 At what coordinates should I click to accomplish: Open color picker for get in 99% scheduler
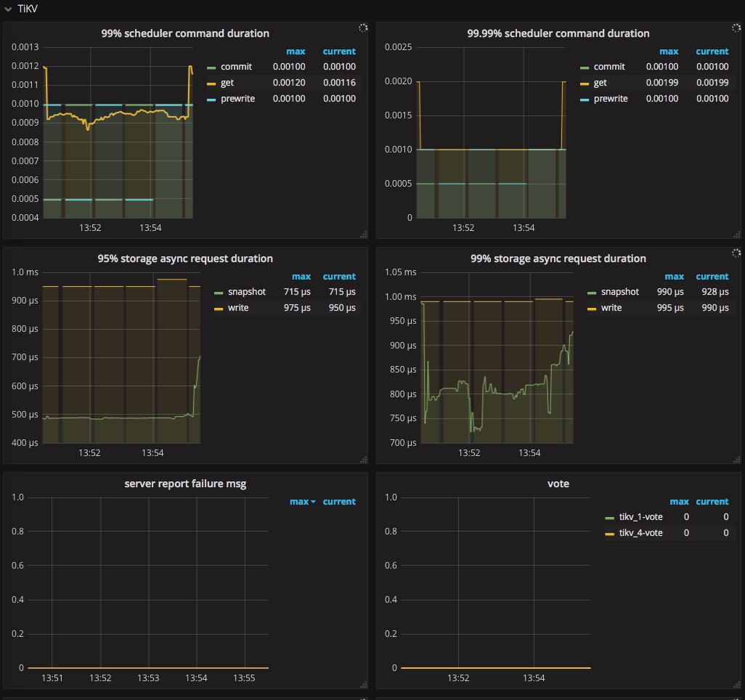click(x=211, y=84)
